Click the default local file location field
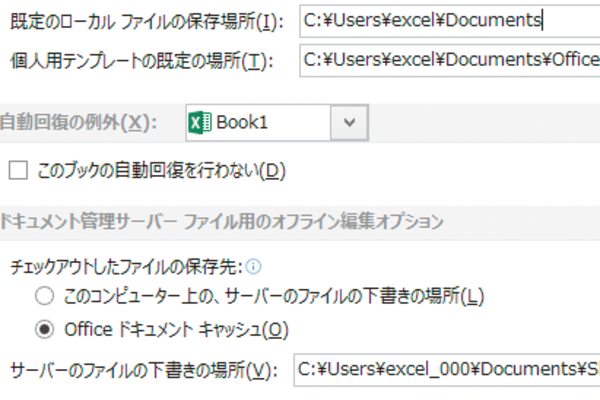Viewport: 600px width, 400px height. click(x=450, y=21)
